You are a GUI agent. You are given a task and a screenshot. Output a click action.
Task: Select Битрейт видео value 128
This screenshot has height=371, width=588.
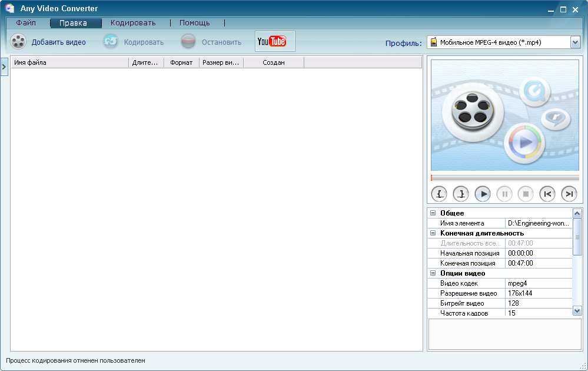click(539, 303)
